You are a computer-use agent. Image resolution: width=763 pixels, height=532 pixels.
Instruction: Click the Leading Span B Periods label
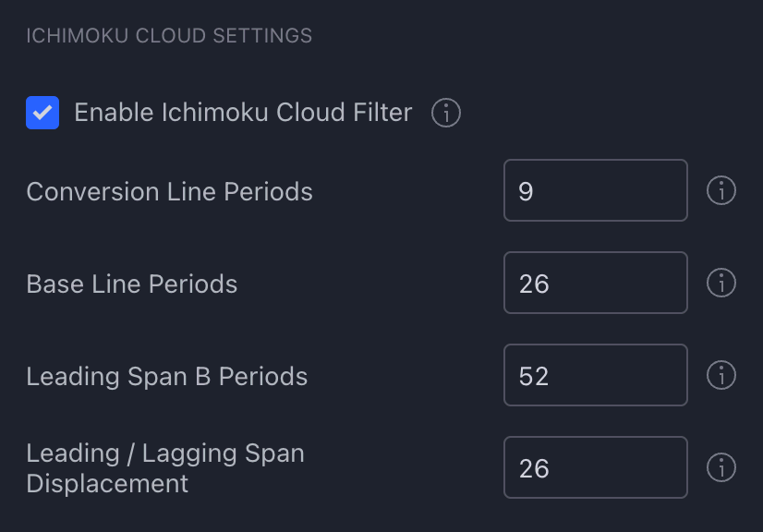coord(167,376)
